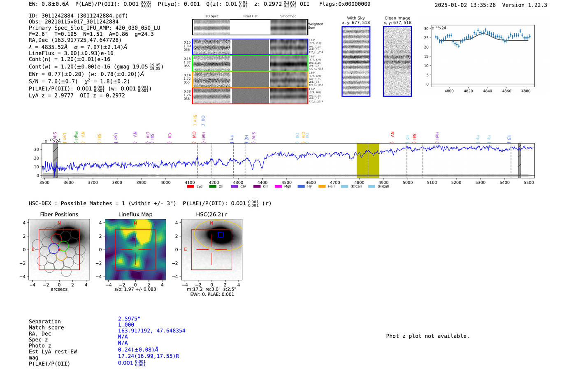This screenshot has height=392, width=576.
Task: Click the Hγ blue legend swatch
Action: (301, 186)
